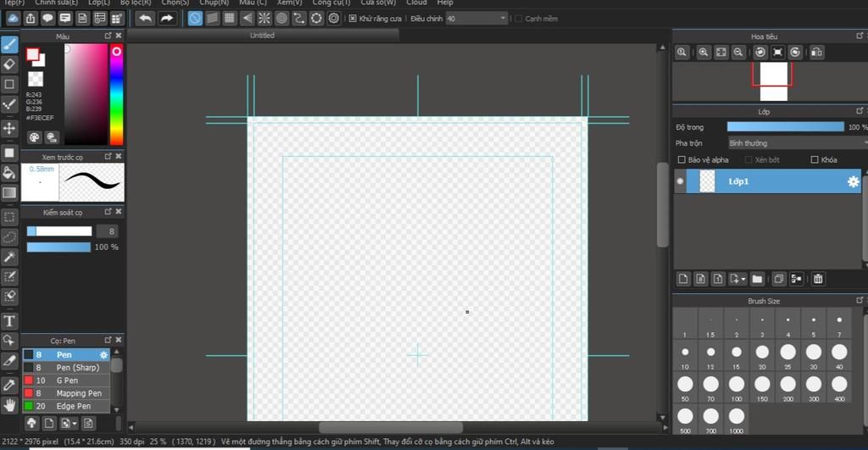868x450 pixels.
Task: Add a new layer folder
Action: point(757,279)
